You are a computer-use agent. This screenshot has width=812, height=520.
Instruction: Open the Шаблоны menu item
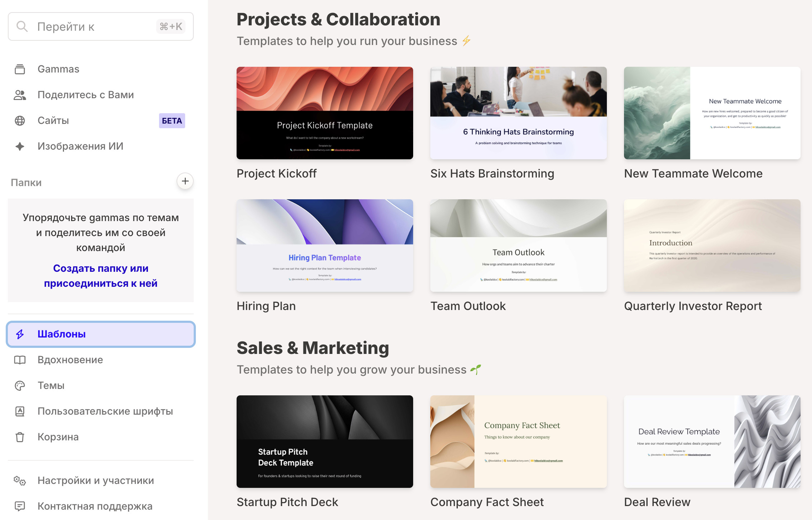click(x=101, y=334)
